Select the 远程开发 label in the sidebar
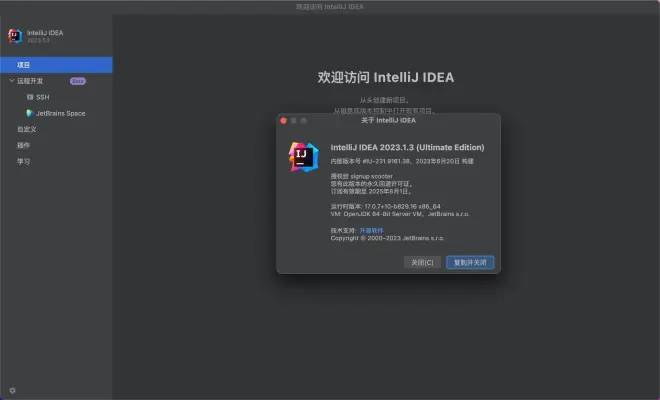660x400 pixels. point(33,81)
